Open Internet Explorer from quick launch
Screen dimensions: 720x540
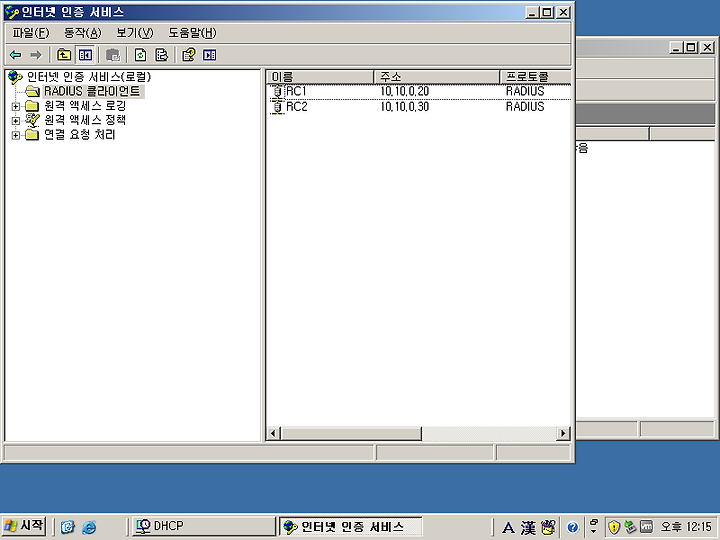89,527
